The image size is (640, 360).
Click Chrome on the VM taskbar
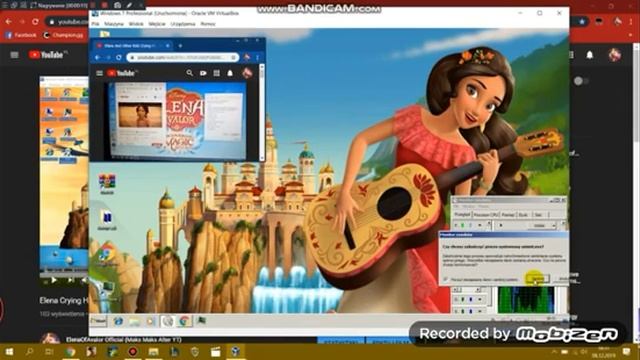point(184,321)
